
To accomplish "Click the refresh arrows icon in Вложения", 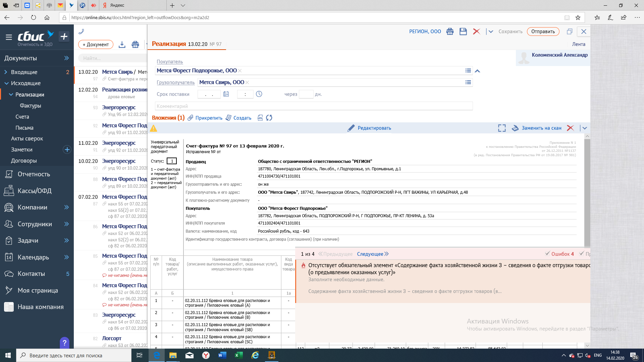I will (269, 118).
